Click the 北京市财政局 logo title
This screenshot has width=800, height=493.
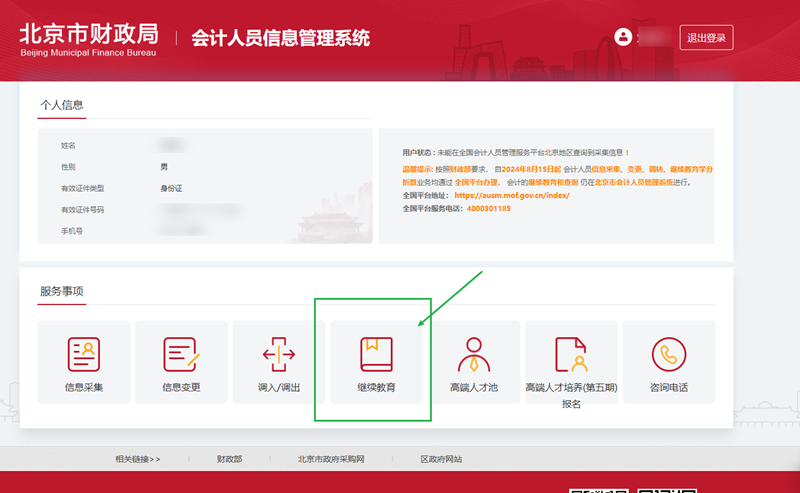89,34
